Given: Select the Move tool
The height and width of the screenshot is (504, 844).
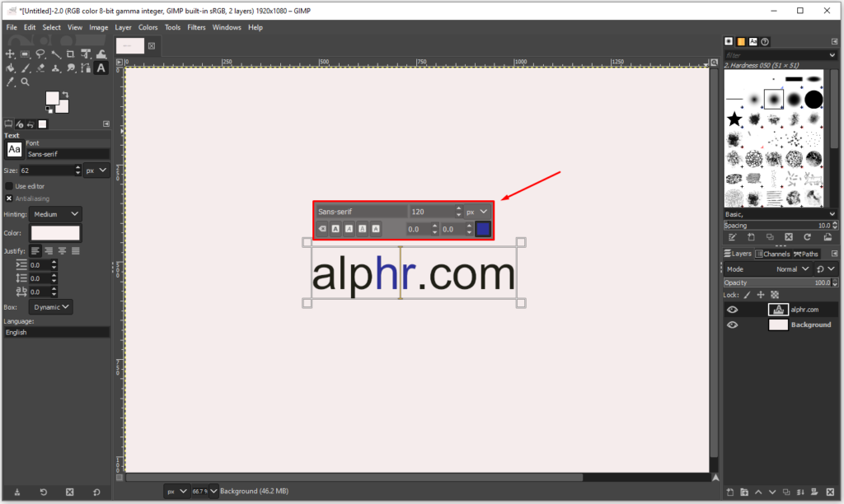Looking at the screenshot, I should pos(10,54).
